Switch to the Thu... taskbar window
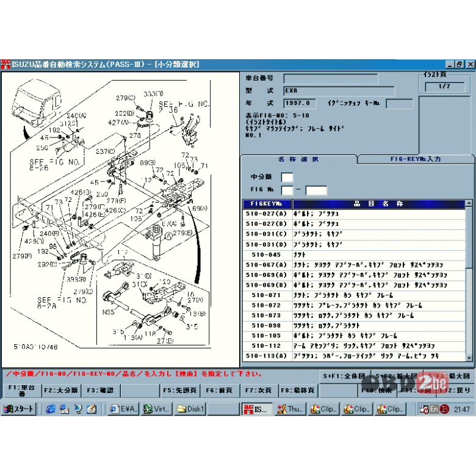The image size is (476, 476). 290,409
